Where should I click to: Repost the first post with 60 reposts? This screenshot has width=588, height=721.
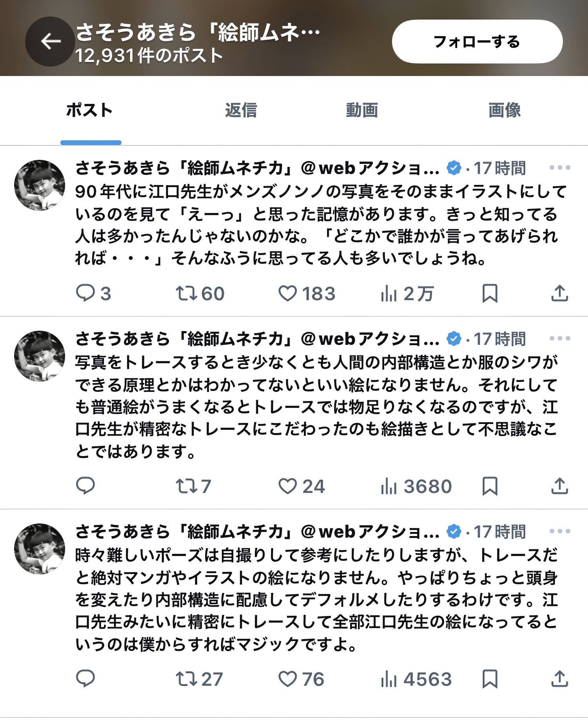tap(200, 293)
